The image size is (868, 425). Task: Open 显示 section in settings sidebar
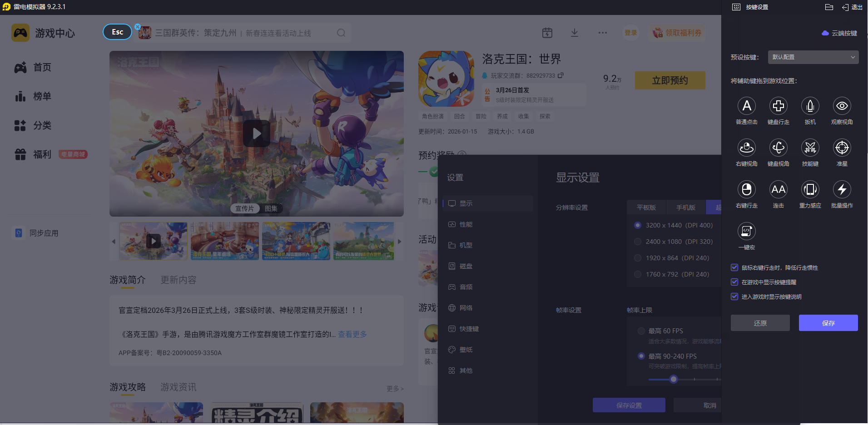488,203
